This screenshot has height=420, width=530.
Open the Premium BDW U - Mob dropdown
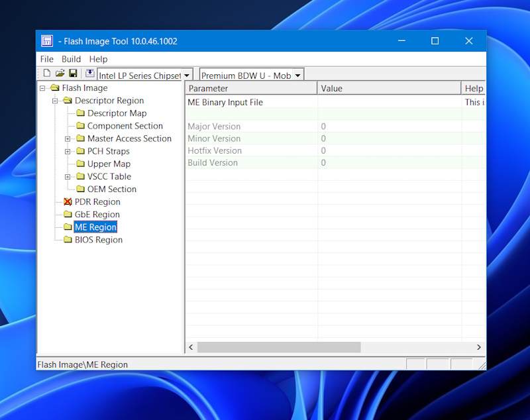(x=297, y=76)
